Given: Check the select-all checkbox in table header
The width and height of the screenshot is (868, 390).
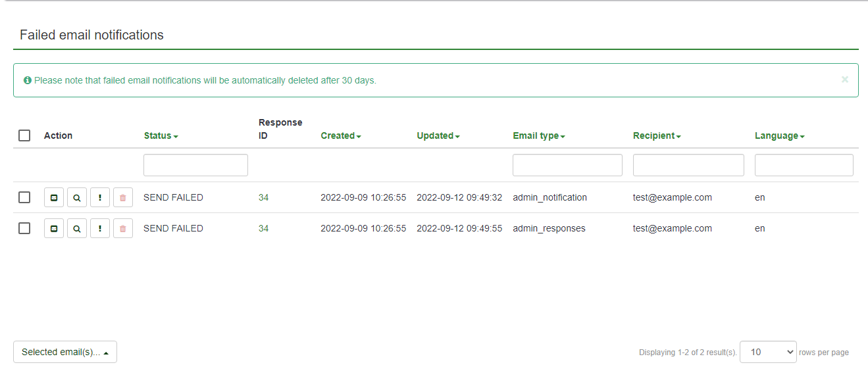Looking at the screenshot, I should click(x=24, y=135).
